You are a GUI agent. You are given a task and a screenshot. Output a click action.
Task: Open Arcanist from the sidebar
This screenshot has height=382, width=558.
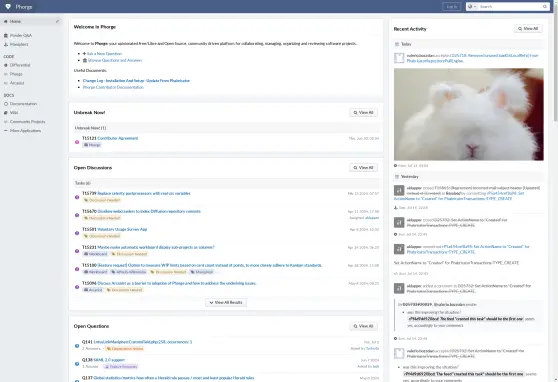17,83
